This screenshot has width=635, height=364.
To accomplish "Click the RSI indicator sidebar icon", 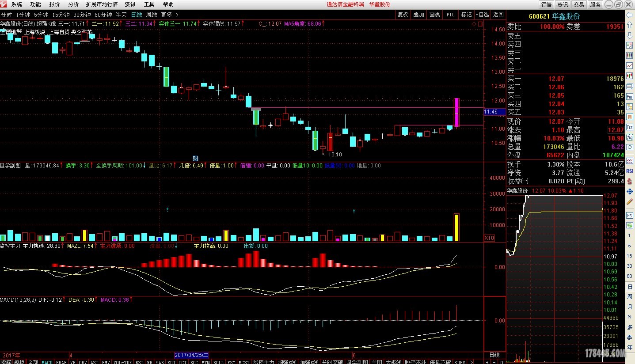I will pyautogui.click(x=630, y=171).
